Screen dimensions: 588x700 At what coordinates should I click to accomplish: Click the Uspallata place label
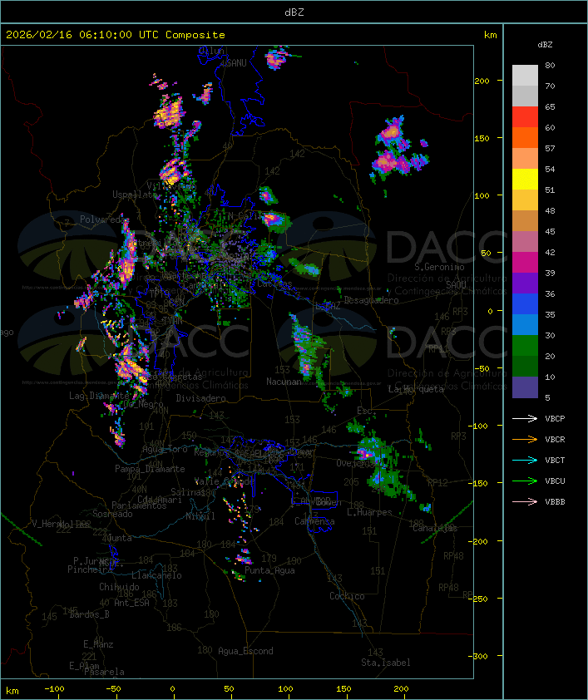pyautogui.click(x=135, y=195)
